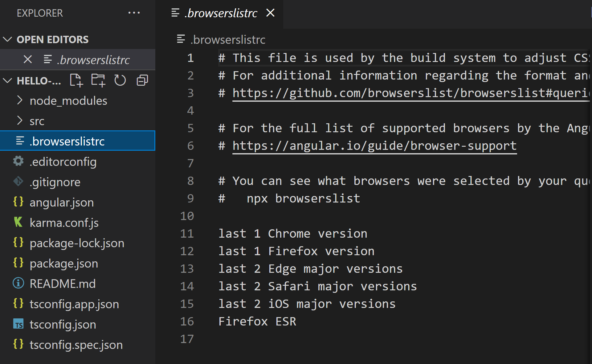Viewport: 592px width, 364px height.
Task: Collapse the OPEN EDITORS section
Action: 7,39
